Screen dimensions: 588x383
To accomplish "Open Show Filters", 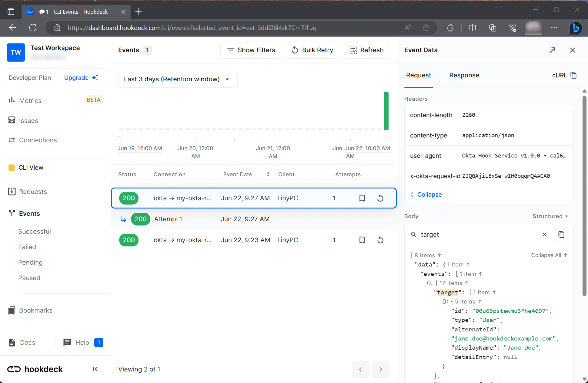I will [250, 50].
